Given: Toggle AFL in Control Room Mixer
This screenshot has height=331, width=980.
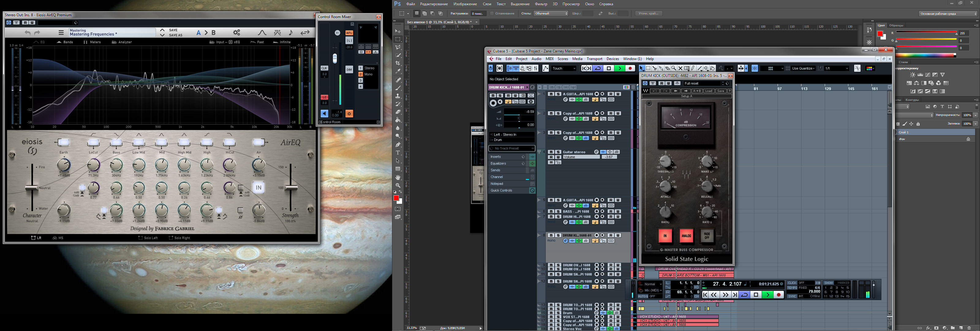Looking at the screenshot, I should 349,33.
